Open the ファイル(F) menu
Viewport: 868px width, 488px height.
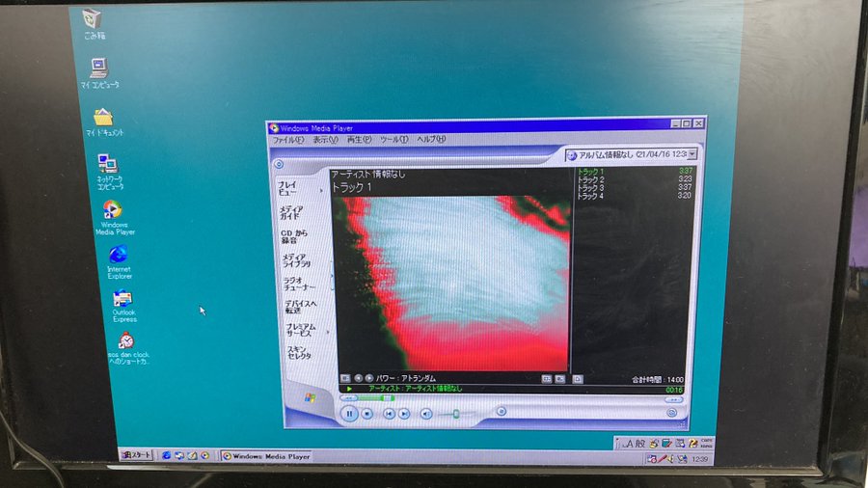point(287,140)
